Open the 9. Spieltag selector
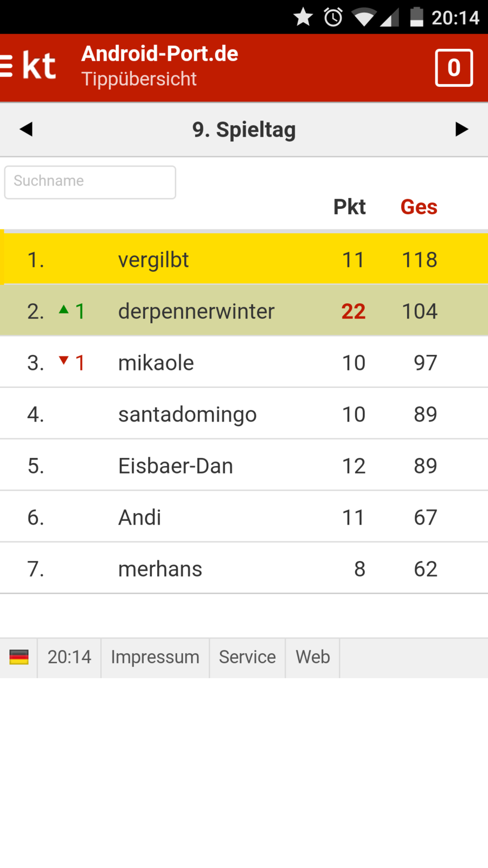The image size is (488, 868). click(x=244, y=130)
